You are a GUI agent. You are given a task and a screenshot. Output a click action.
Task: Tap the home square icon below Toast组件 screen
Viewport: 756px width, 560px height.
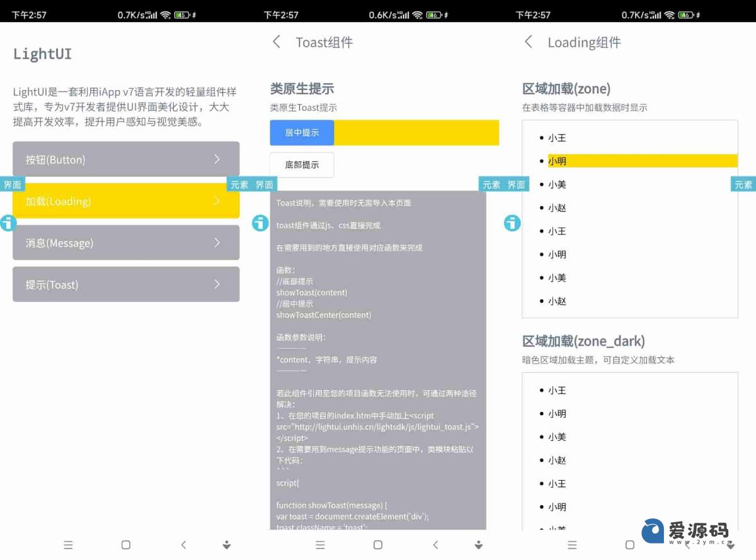pyautogui.click(x=378, y=545)
